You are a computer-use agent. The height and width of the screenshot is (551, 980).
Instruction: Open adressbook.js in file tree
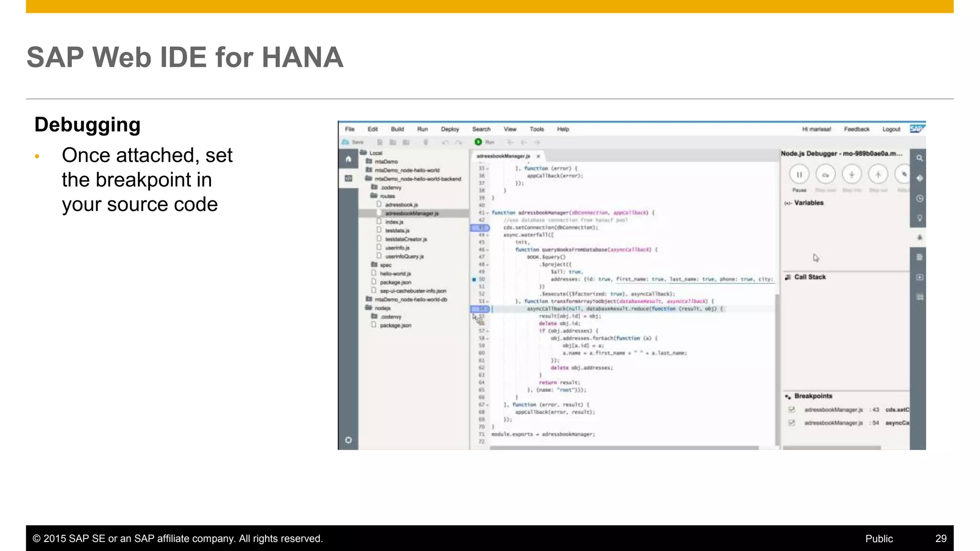[x=401, y=205]
